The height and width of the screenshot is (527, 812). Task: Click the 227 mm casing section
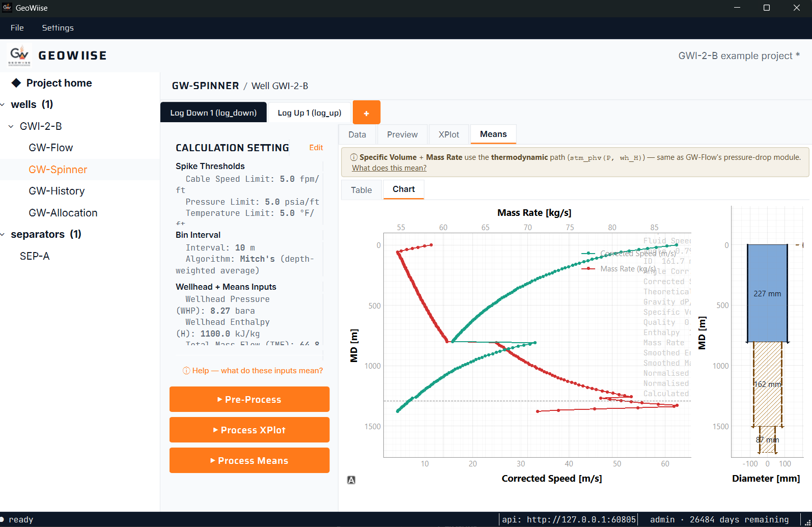[x=767, y=293]
